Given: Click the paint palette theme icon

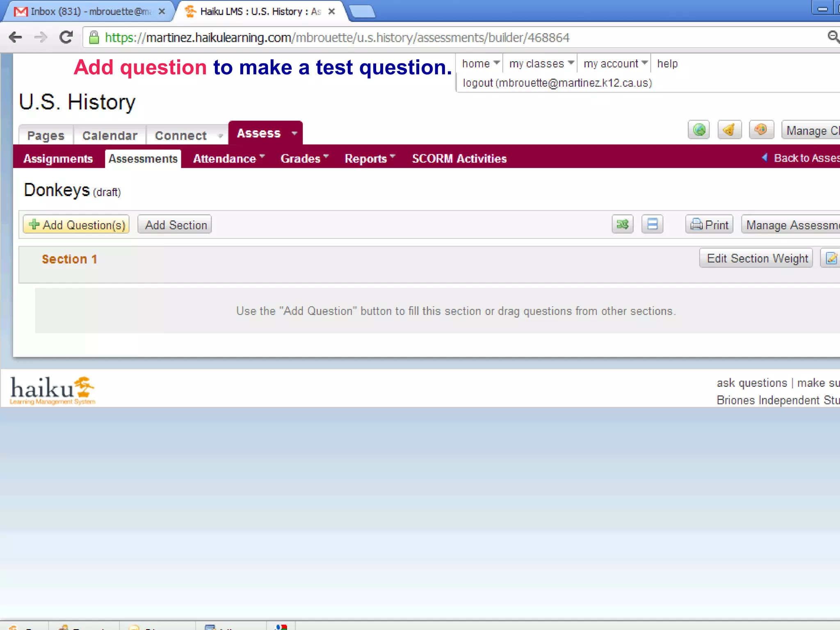Looking at the screenshot, I should pyautogui.click(x=761, y=130).
